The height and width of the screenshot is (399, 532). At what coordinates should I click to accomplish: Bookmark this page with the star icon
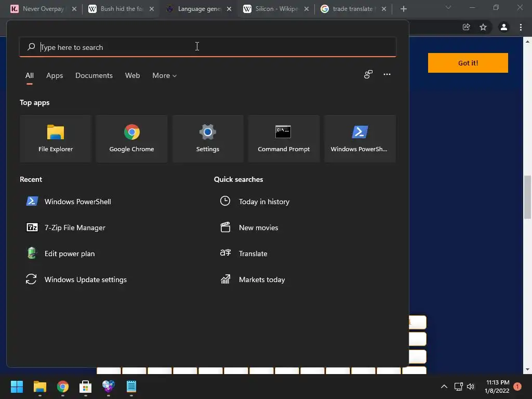(x=483, y=27)
